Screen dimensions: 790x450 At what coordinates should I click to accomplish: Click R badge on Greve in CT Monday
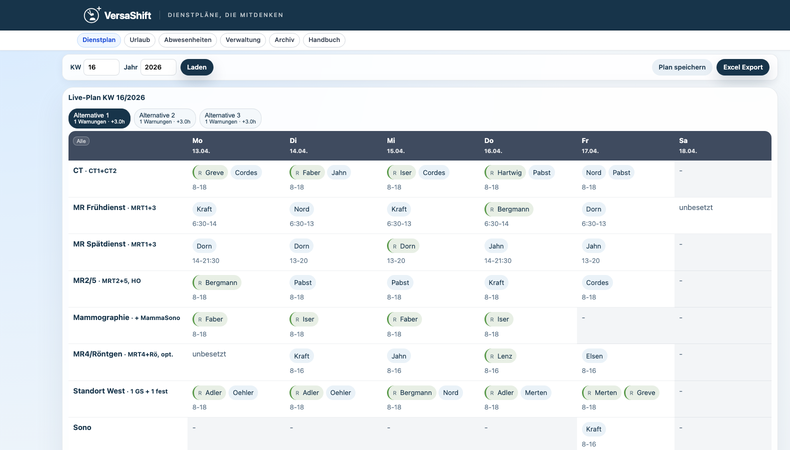point(199,173)
